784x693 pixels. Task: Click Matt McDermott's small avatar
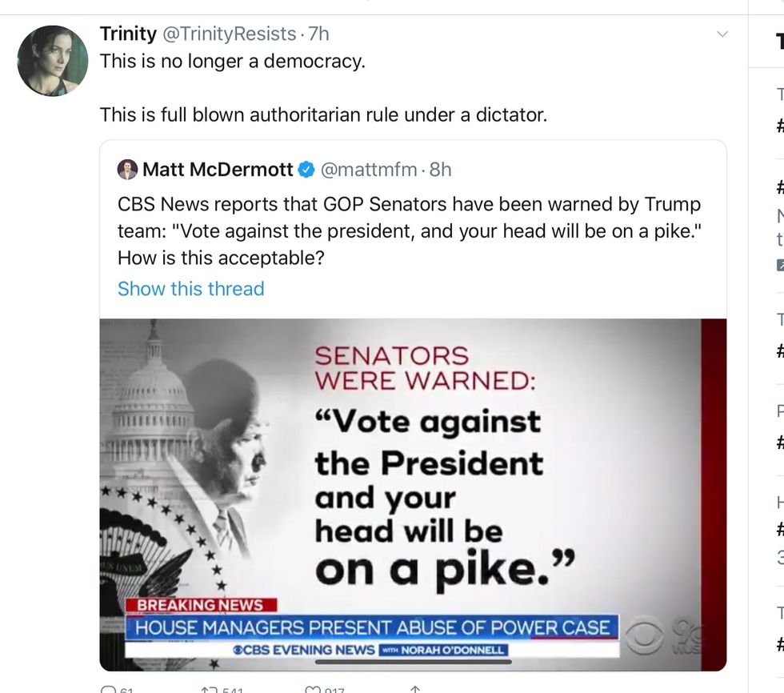pos(127,170)
